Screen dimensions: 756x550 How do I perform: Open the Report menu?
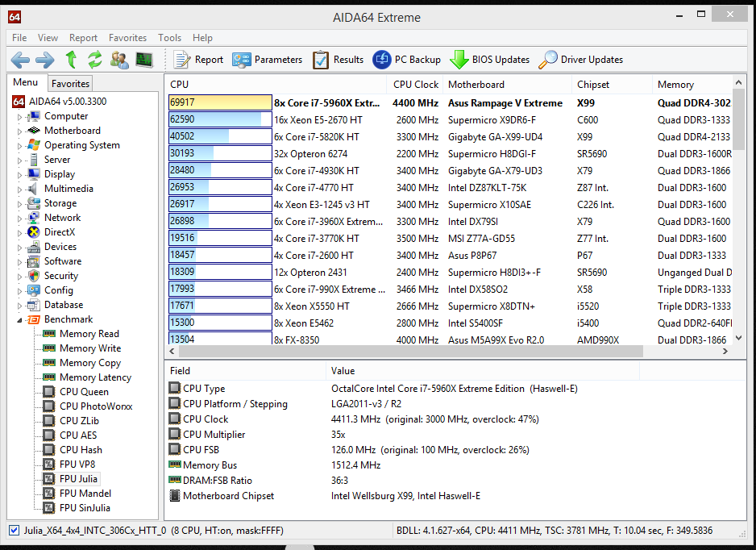tap(83, 38)
